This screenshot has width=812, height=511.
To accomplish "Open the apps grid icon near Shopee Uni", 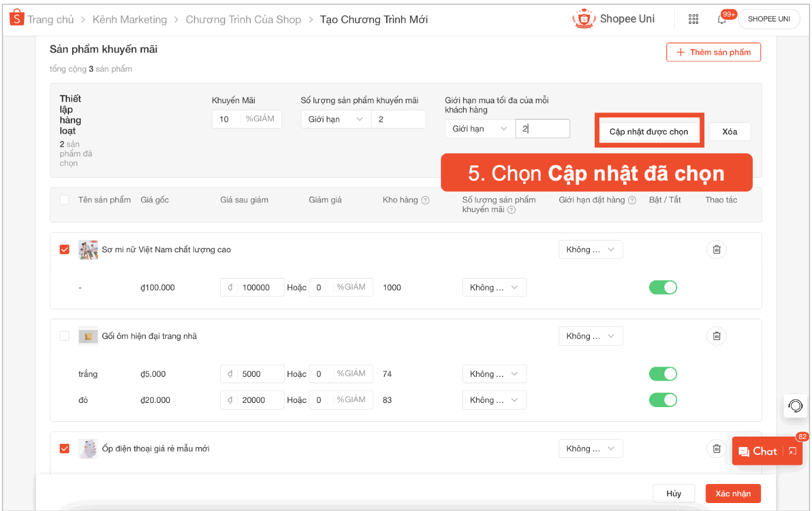I will point(693,19).
